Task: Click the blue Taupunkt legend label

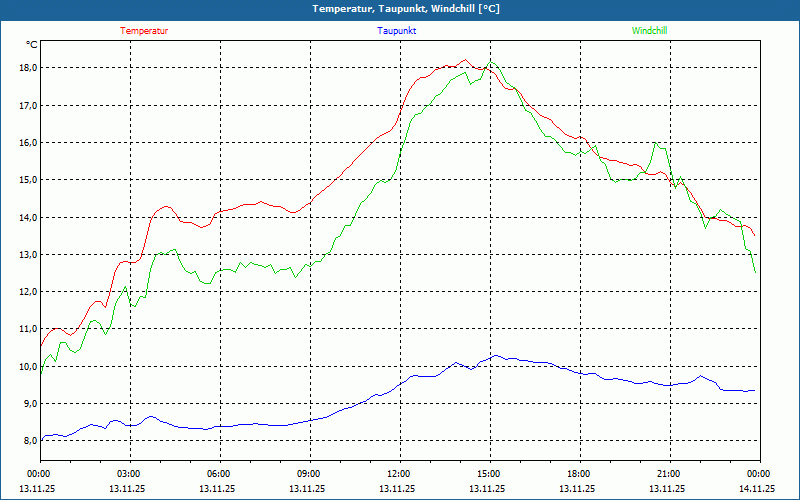Action: [397, 31]
